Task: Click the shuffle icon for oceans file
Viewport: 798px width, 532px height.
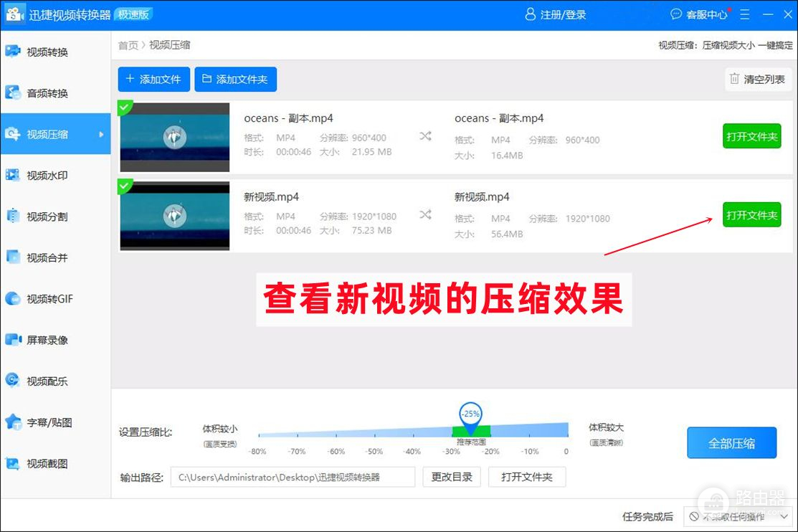Action: point(425,136)
